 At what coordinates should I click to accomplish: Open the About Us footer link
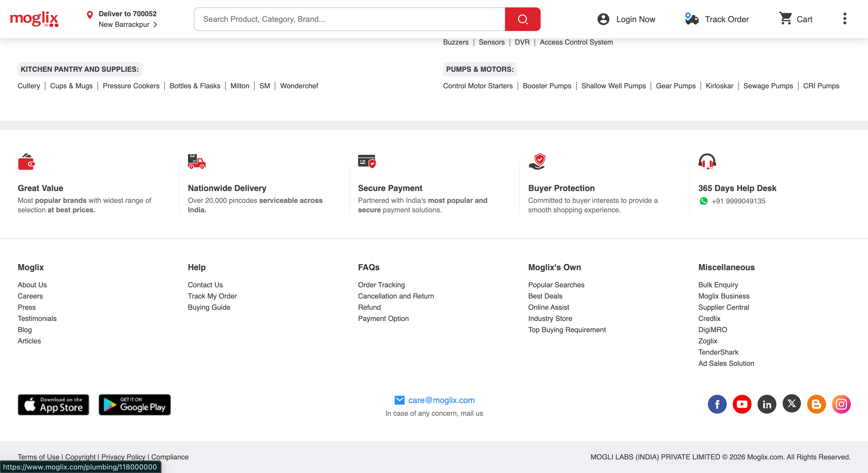(32, 285)
